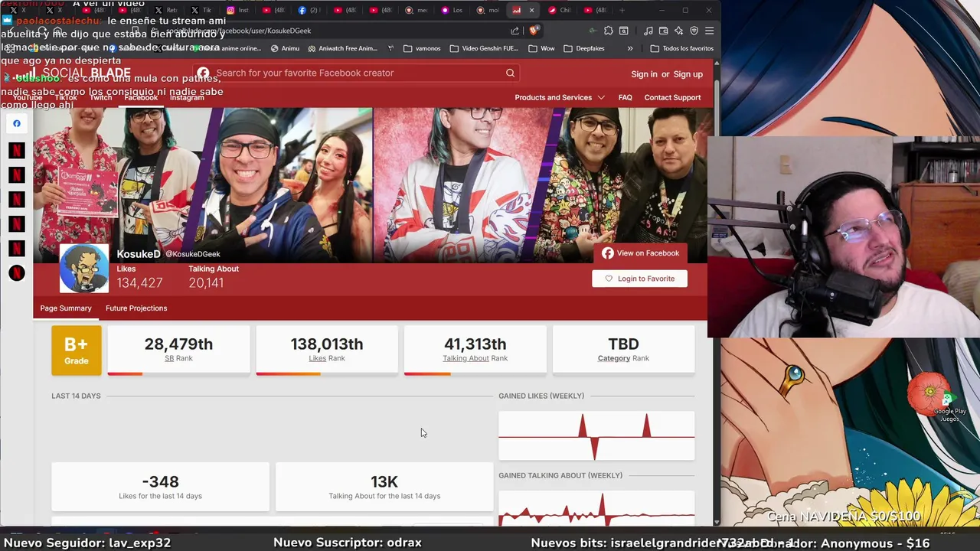The image size is (980, 551).
Task: Select the Instagram platform tab on Social Blade
Action: point(187,98)
